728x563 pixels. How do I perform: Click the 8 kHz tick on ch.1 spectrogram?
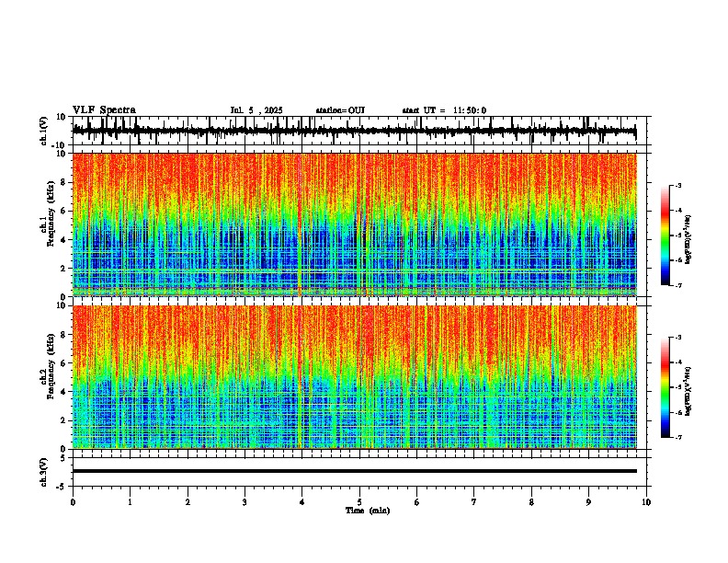pyautogui.click(x=64, y=182)
